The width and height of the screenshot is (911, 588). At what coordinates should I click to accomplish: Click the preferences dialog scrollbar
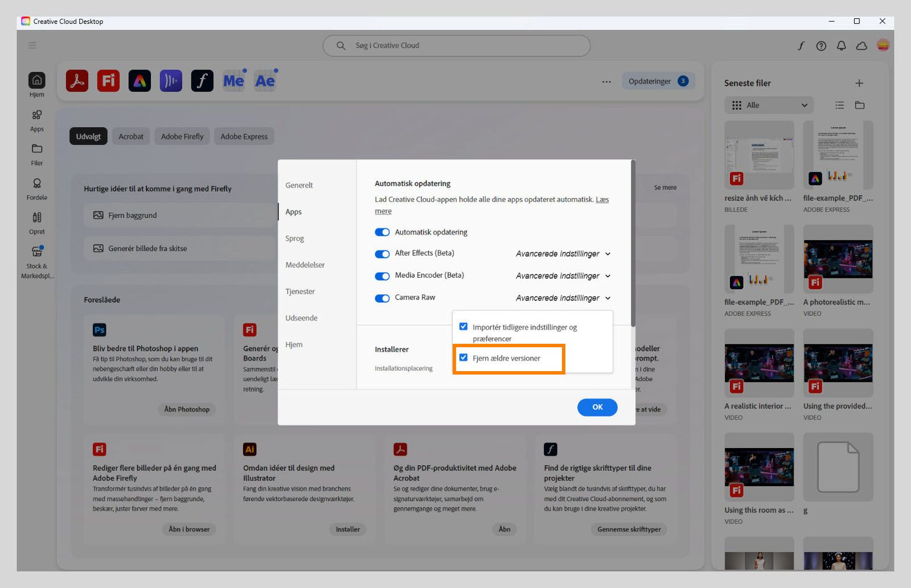(x=633, y=244)
